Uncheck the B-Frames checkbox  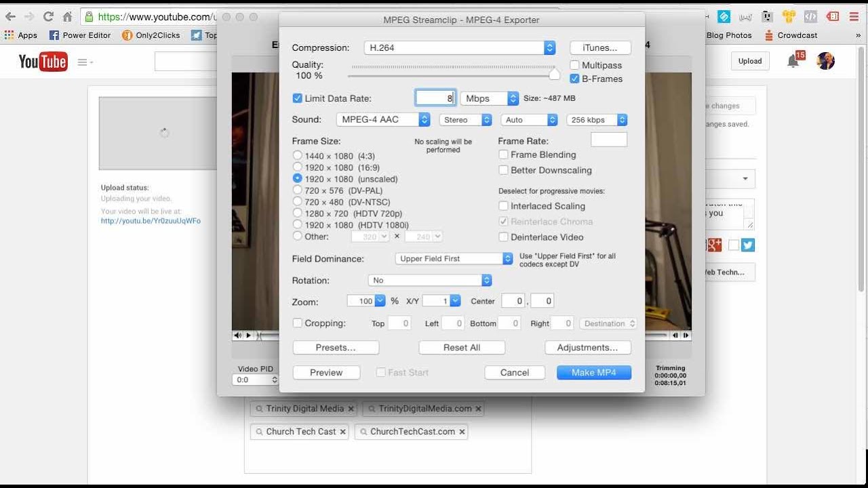pos(575,79)
